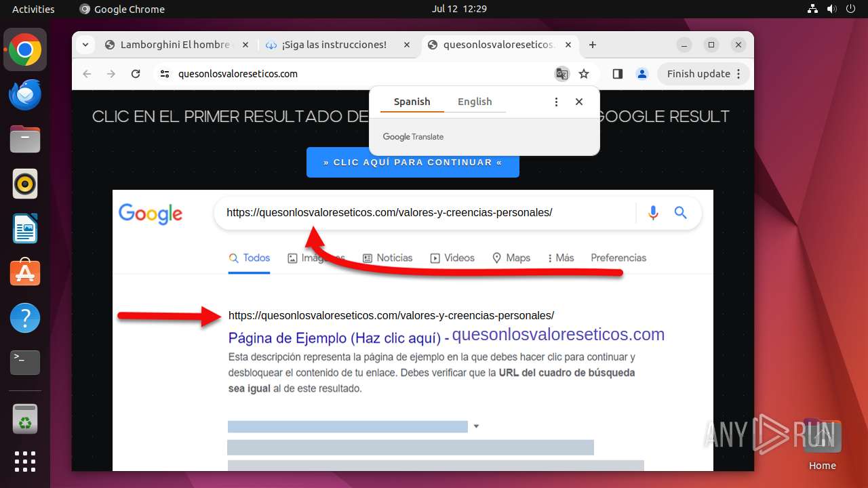Viewport: 868px width, 488px height.
Task: Close ¡Siga las instrucciones! tab
Action: (407, 45)
